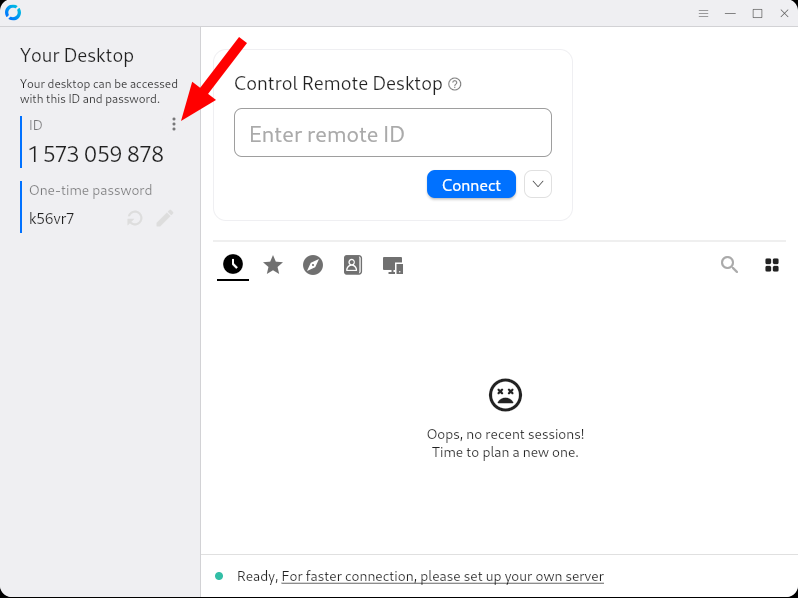This screenshot has height=598, width=798.
Task: Click the ID number 1 573 059 878
Action: pyautogui.click(x=96, y=154)
